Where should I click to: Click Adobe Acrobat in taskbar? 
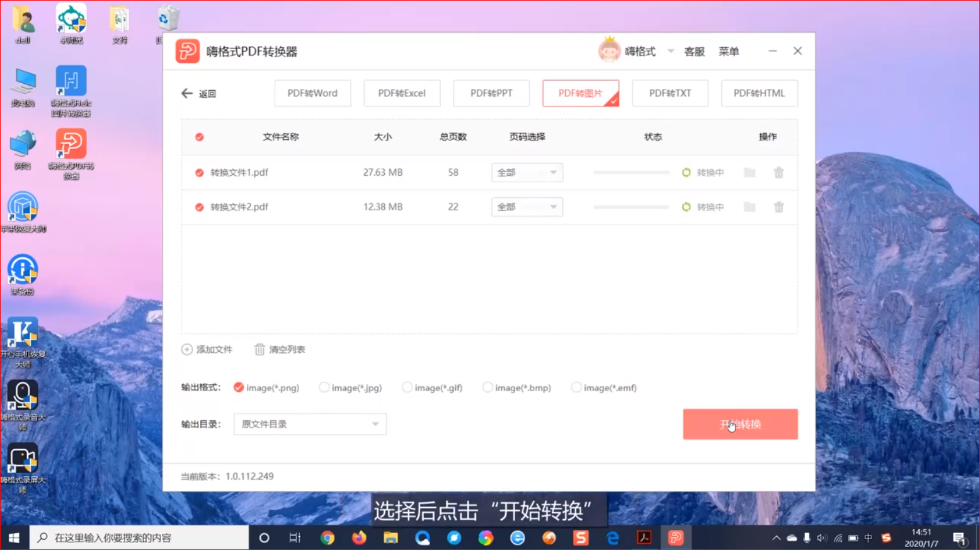coord(644,537)
